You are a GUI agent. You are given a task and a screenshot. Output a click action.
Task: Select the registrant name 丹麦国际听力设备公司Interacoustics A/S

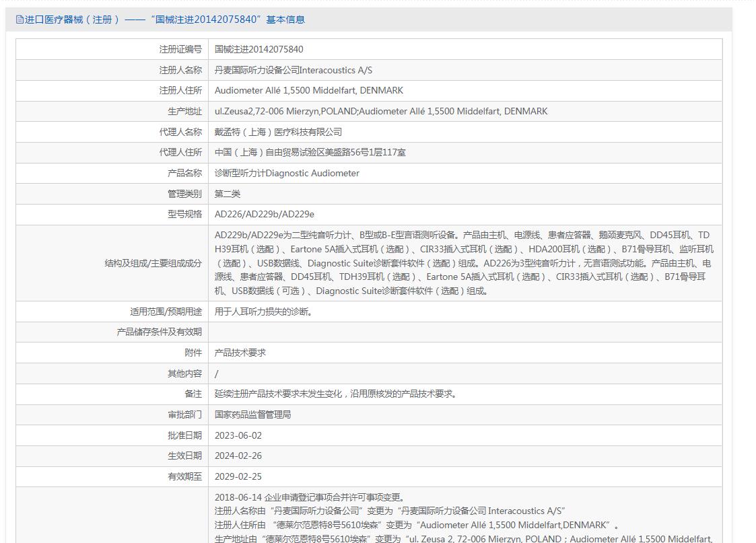(293, 70)
